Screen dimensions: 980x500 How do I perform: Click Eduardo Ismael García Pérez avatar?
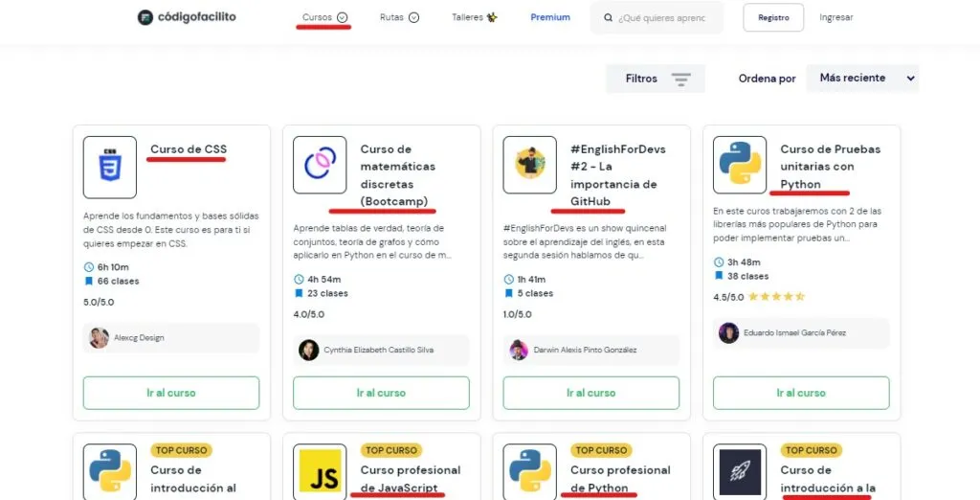click(x=728, y=333)
